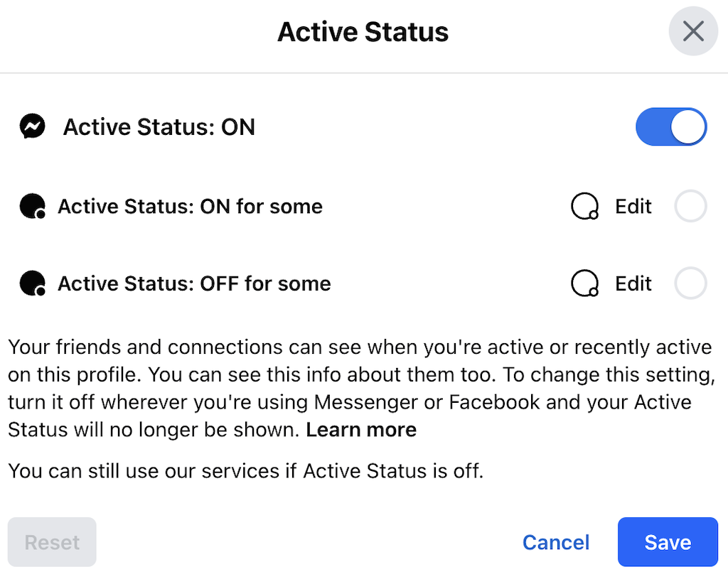
Task: Select the "ON for some" radio button
Action: (690, 207)
